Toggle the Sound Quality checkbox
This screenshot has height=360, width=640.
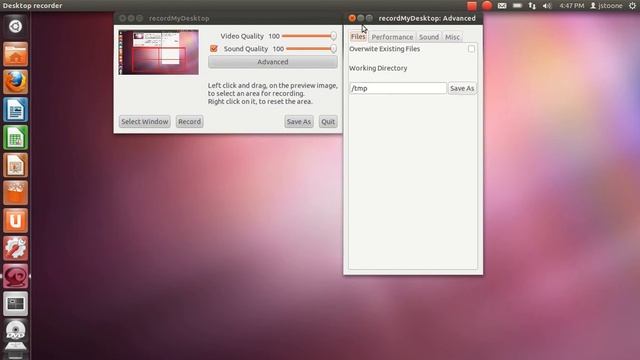pos(214,49)
